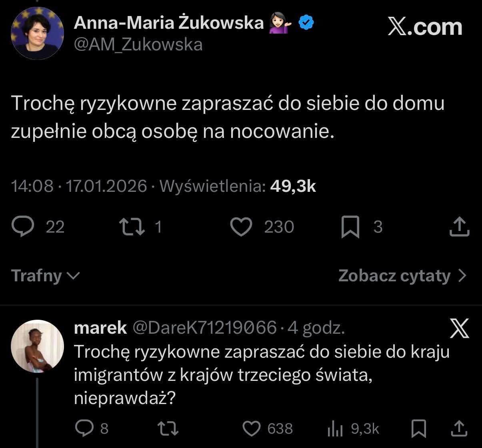
Task: Repost the main tweet
Action: point(133,227)
